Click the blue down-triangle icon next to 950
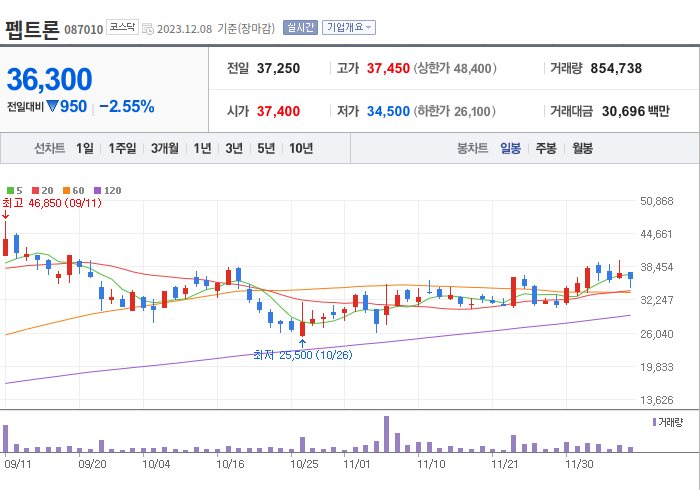 pos(53,106)
